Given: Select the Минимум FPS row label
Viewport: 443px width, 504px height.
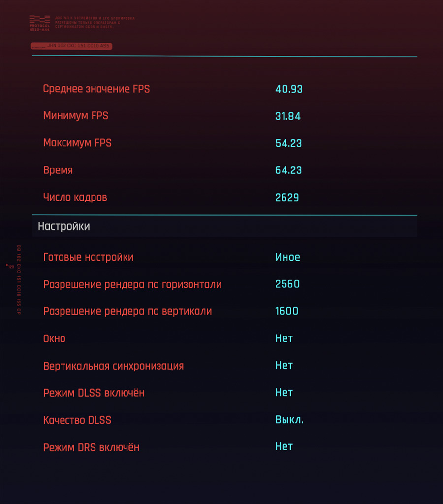Looking at the screenshot, I should (76, 116).
